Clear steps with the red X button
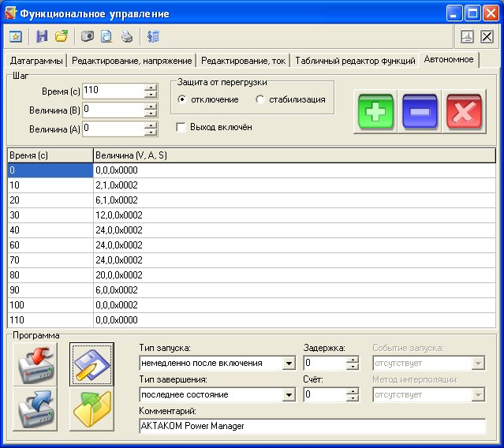504x448 pixels. (x=464, y=111)
